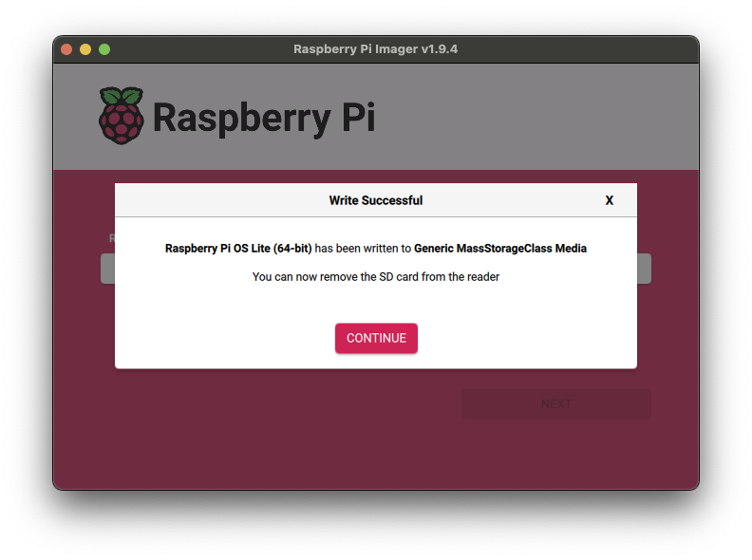Click the Raspberry Pi logo icon
The image size is (752, 560).
(121, 116)
